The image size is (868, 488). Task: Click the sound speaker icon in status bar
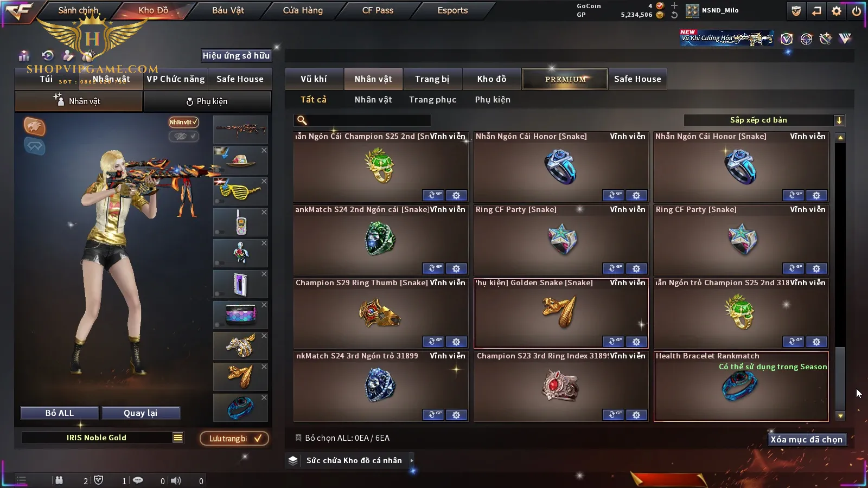point(176,480)
